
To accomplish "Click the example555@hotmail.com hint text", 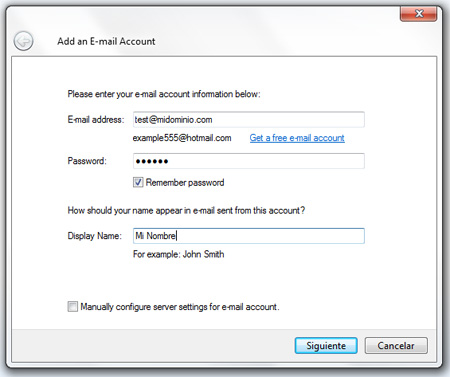I will pos(182,138).
